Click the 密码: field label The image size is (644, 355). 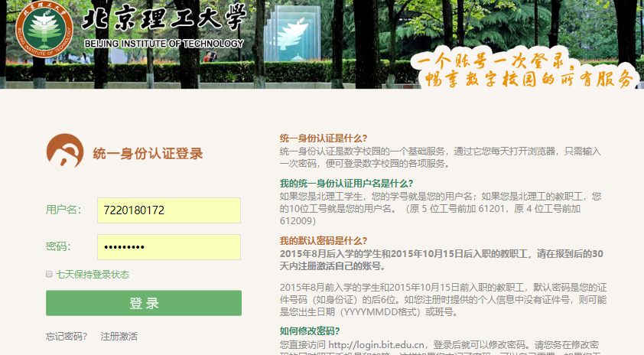58,246
